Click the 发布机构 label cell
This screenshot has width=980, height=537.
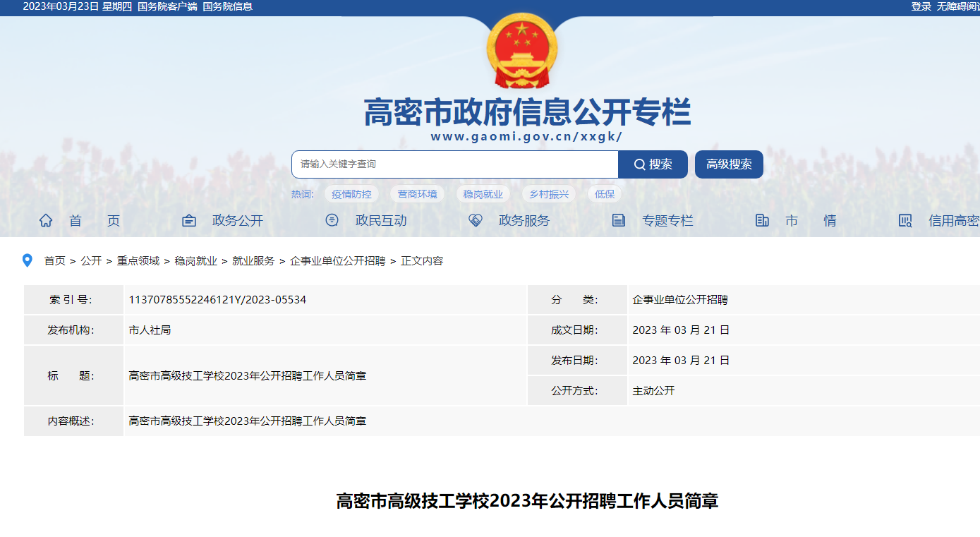tap(73, 330)
